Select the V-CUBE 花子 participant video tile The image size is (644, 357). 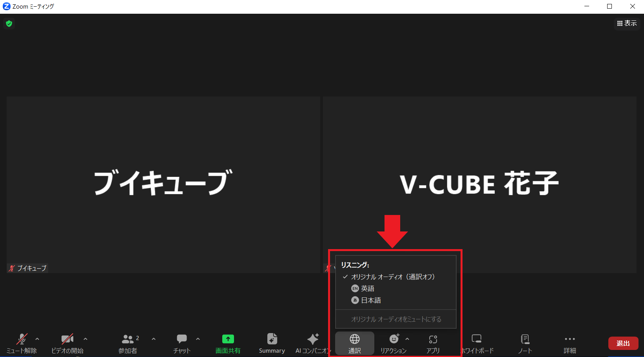coord(480,185)
